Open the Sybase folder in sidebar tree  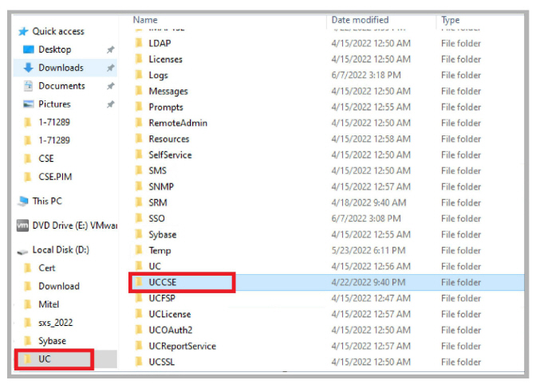coord(52,341)
